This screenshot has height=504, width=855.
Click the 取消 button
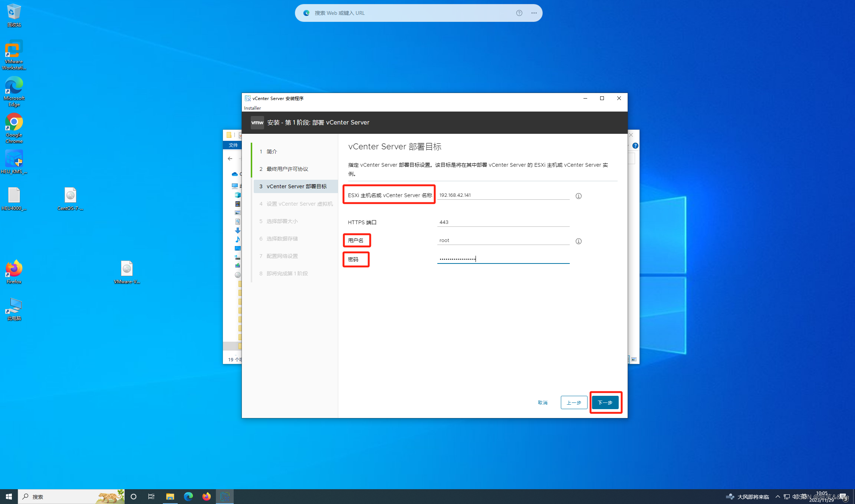(x=543, y=402)
